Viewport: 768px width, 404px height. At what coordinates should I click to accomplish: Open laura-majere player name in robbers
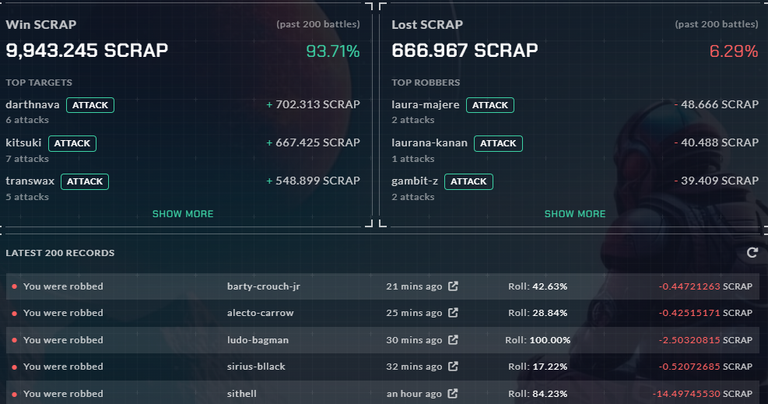(x=425, y=104)
